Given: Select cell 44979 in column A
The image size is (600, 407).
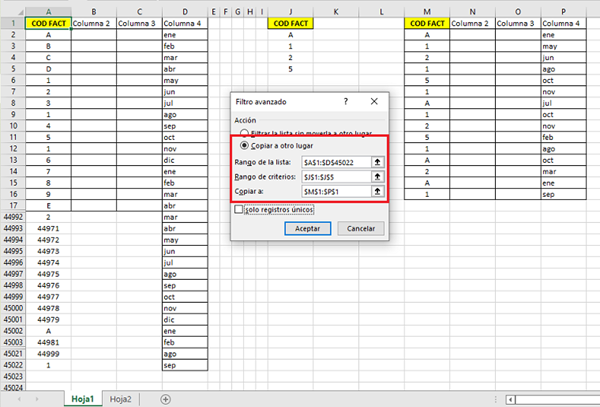Looking at the screenshot, I should click(48, 319).
